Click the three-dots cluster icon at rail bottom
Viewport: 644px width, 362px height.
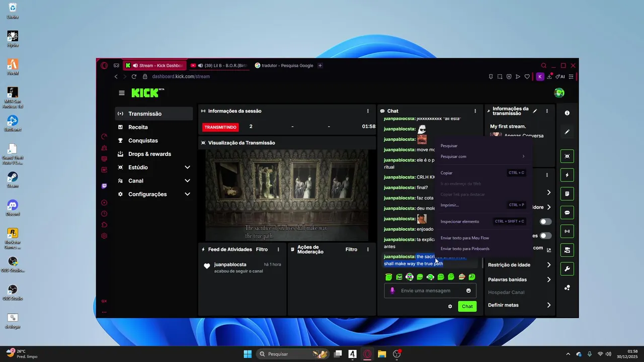[x=567, y=288]
